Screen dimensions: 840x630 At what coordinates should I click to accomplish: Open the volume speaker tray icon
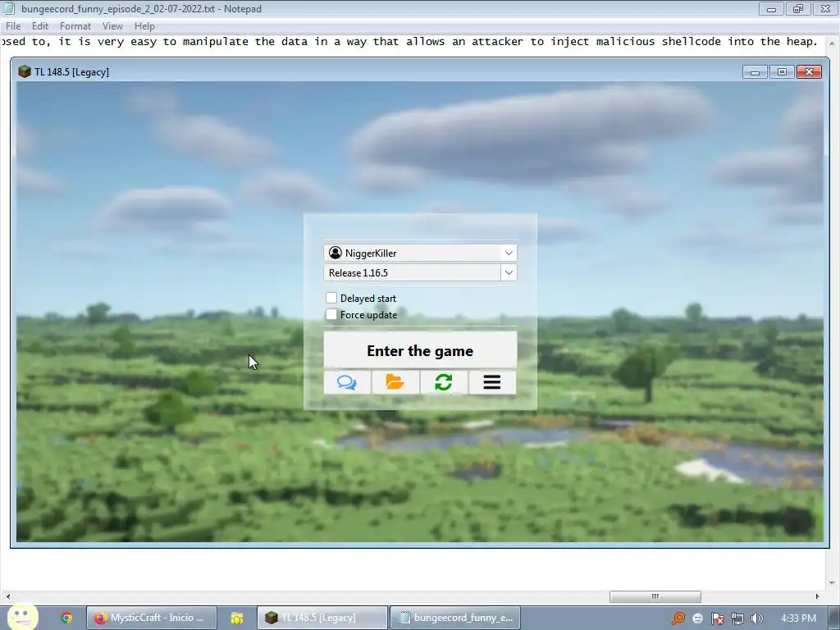[x=756, y=619]
